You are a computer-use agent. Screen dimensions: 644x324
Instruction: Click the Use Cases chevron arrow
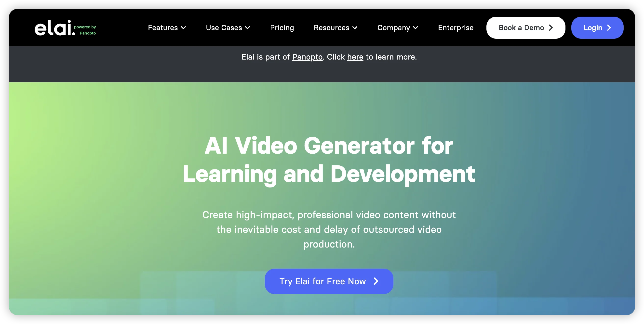pos(247,28)
